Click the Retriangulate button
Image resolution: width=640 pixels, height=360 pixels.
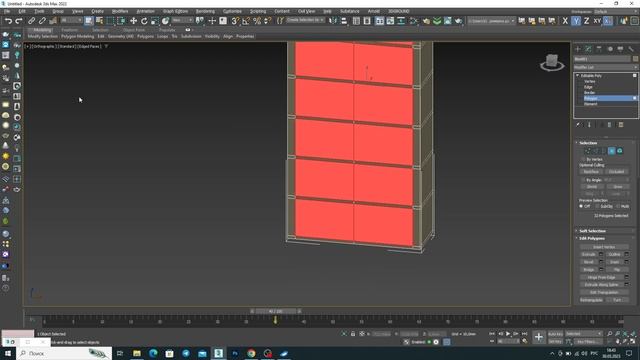[x=591, y=300]
